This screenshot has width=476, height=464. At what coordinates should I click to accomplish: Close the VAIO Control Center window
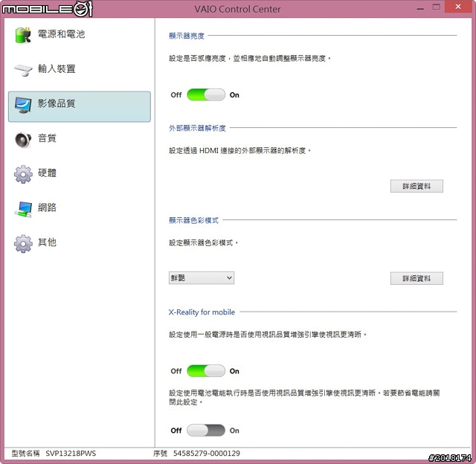coord(458,7)
